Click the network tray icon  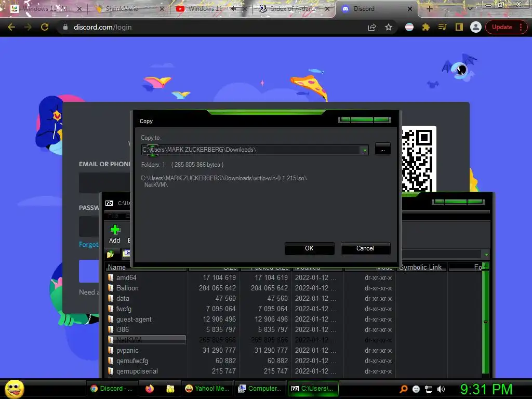coord(429,389)
